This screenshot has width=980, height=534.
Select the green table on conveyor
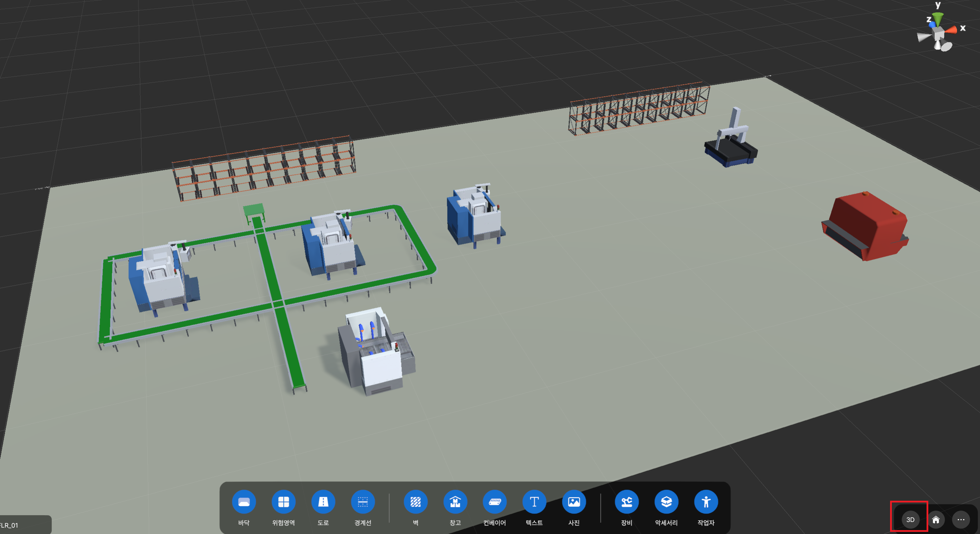tap(253, 210)
